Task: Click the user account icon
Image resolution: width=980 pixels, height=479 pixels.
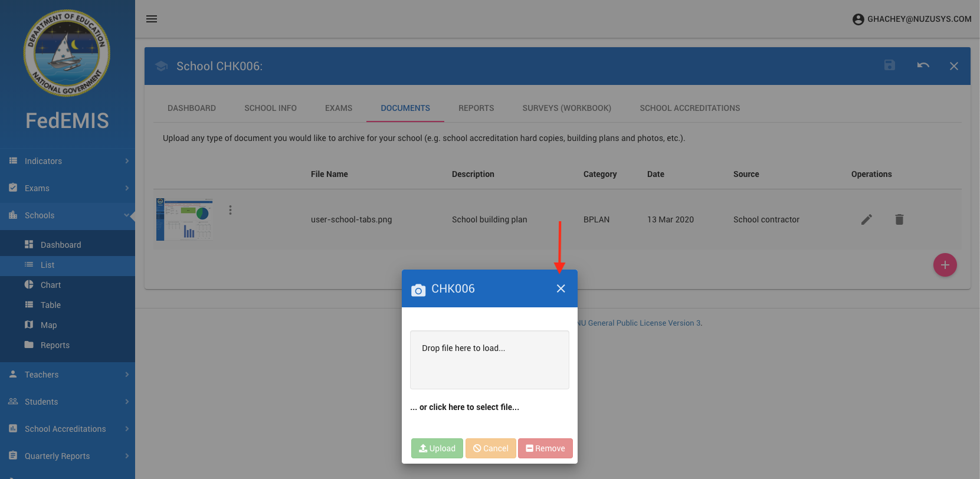Action: [x=858, y=19]
